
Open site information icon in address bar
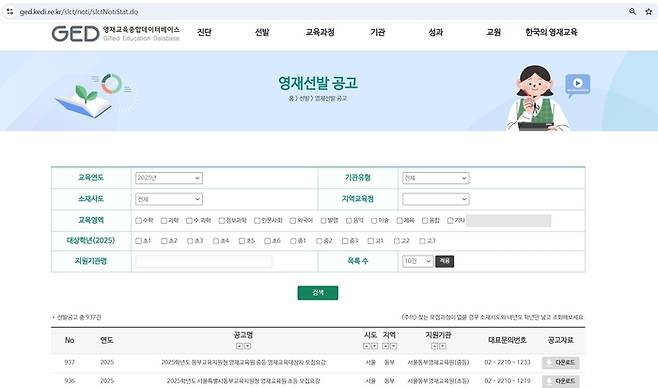[x=10, y=12]
